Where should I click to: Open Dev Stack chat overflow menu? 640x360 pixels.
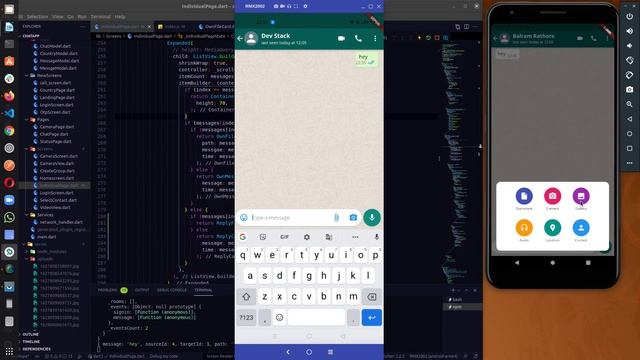pyautogui.click(x=375, y=38)
